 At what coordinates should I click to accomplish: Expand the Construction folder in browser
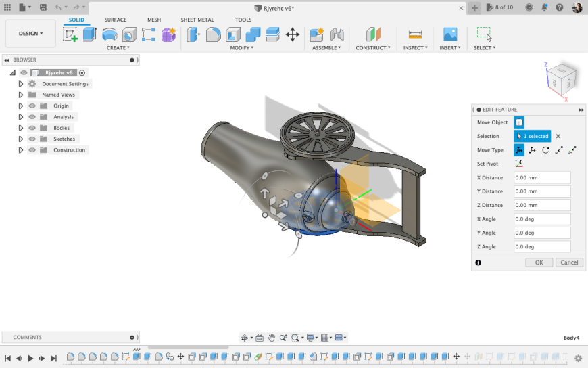[21, 150]
